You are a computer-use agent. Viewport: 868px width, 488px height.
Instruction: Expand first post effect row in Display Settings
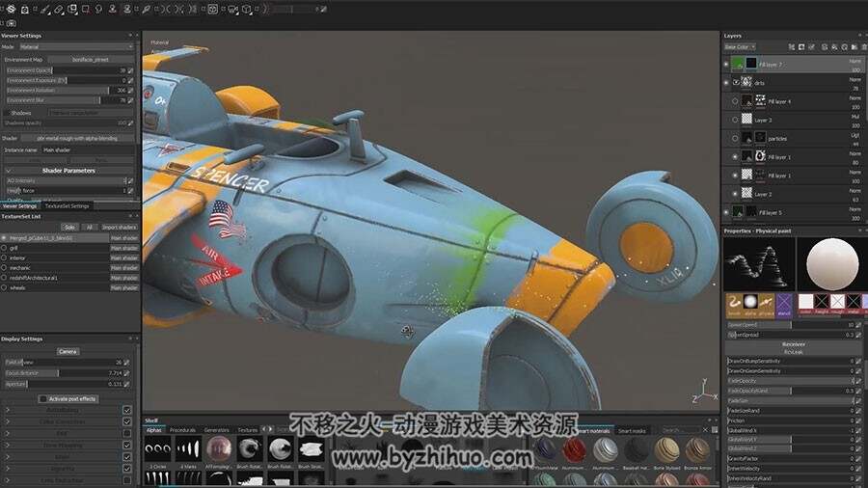(8, 410)
